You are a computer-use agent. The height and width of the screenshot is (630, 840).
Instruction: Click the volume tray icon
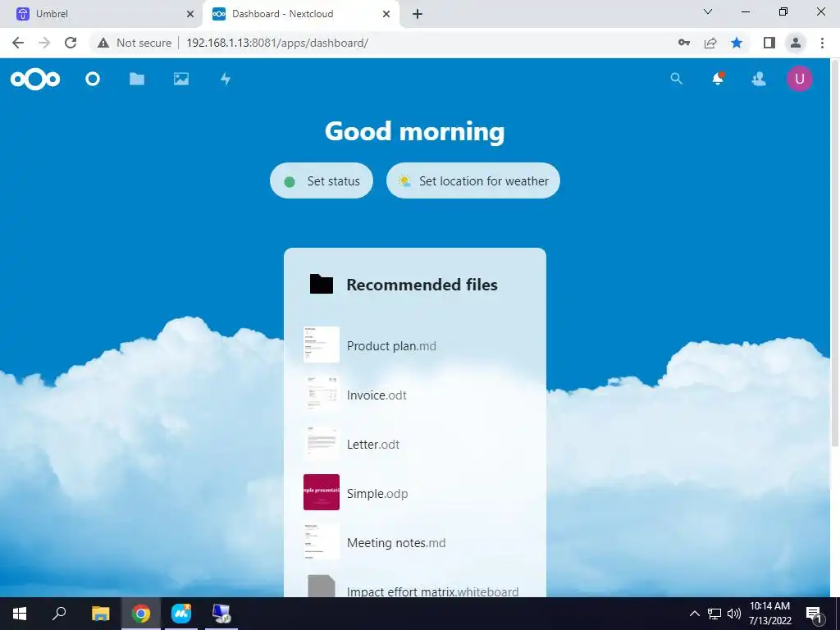(734, 614)
